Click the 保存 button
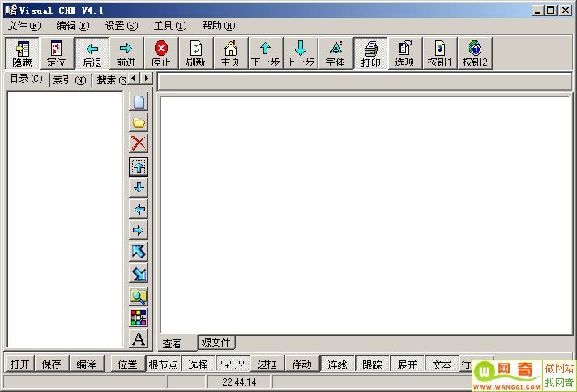 pyautogui.click(x=52, y=364)
